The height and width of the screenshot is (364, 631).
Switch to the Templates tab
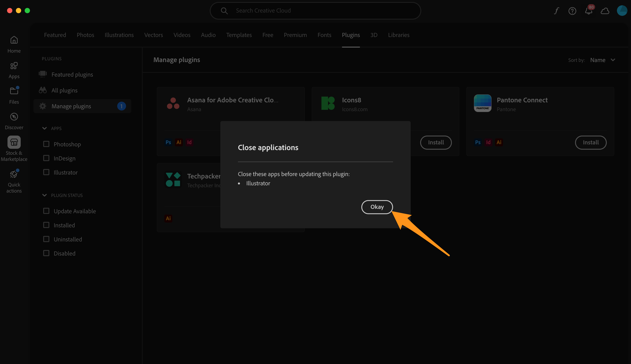[x=239, y=35]
